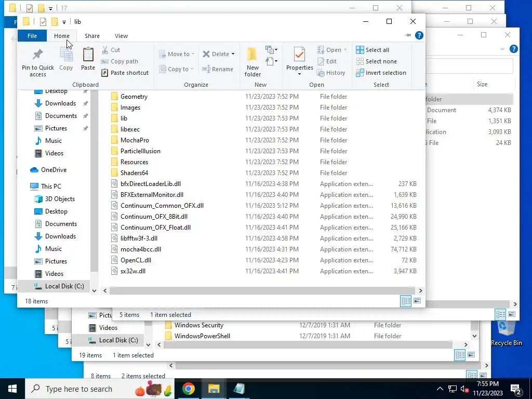
Task: Click scroll right arrow in lib file list
Action: tap(420, 291)
